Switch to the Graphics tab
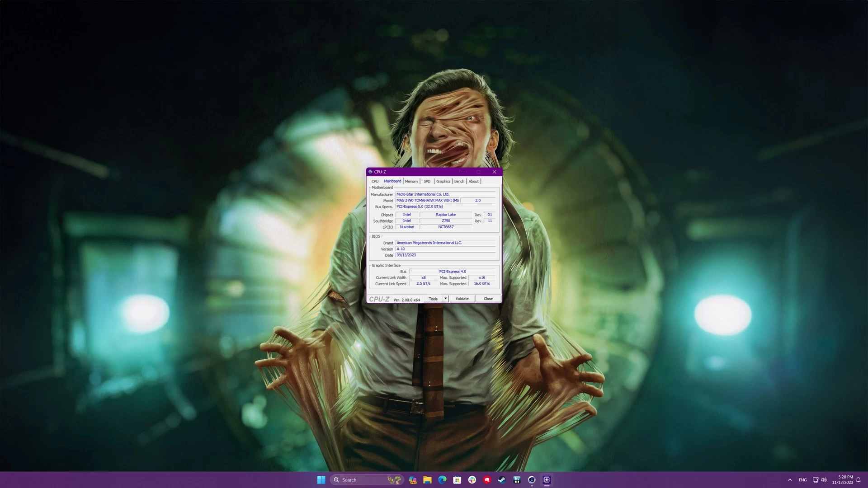 (443, 181)
